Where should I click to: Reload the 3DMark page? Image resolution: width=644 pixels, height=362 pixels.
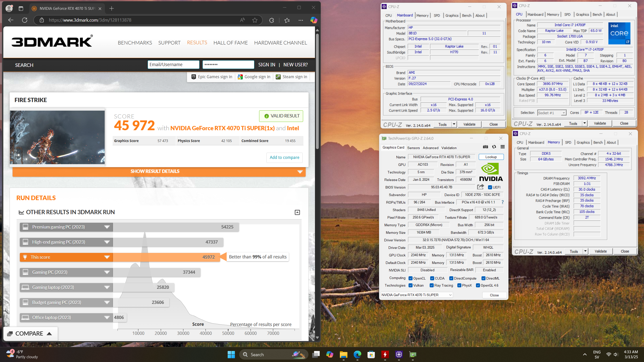[25, 20]
